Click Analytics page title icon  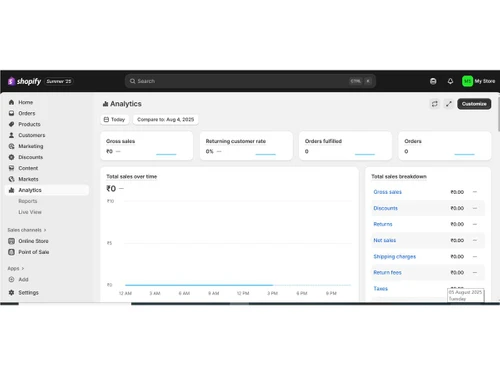pos(105,104)
